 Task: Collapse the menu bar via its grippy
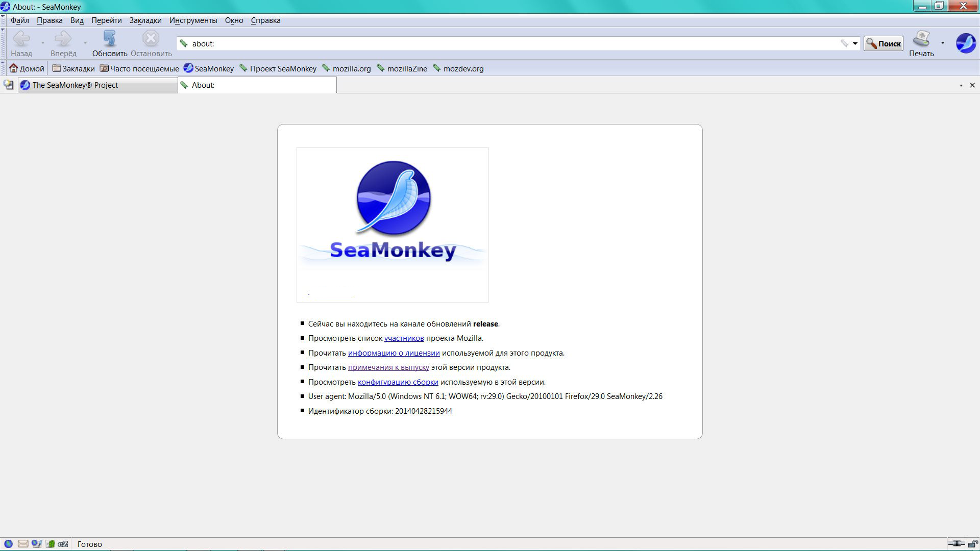(3, 20)
